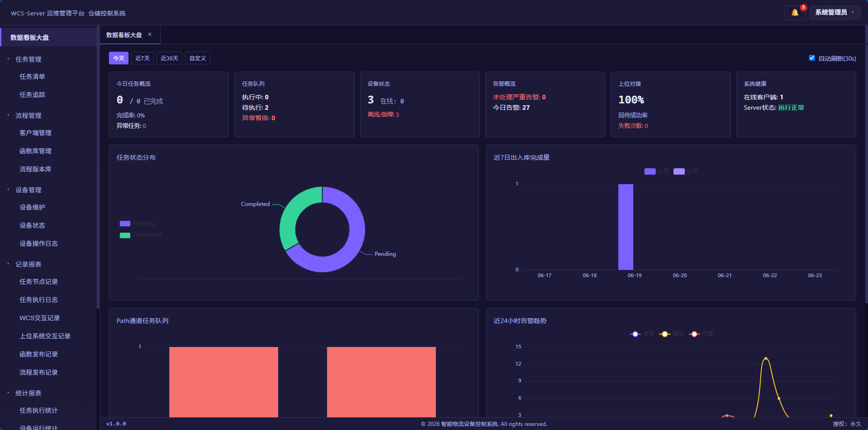Open 数据看板大盘 in the sidebar
This screenshot has height=430, width=868.
click(x=48, y=37)
